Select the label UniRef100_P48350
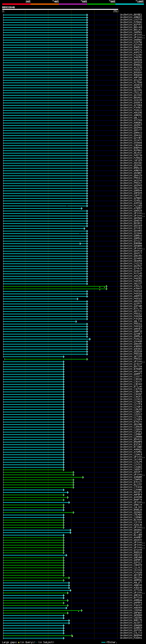 pos(131,58)
